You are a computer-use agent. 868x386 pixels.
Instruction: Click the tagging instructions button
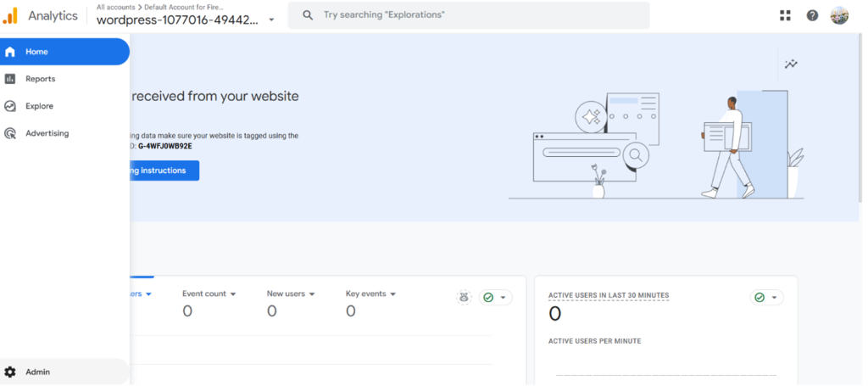[x=164, y=171]
